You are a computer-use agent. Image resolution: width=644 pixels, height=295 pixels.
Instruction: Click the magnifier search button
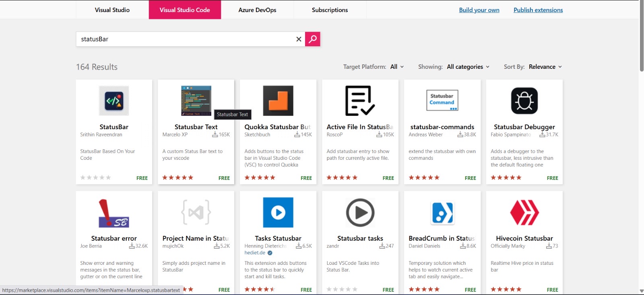312,39
